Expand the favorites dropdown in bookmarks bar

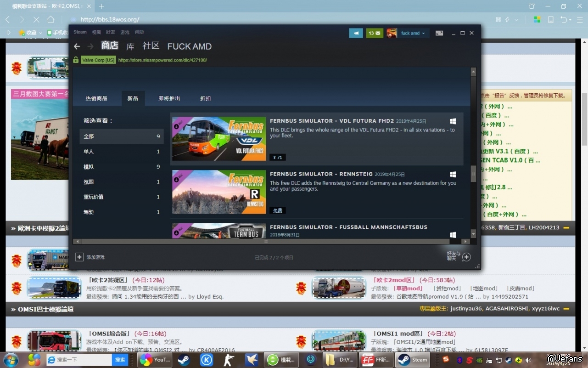(x=40, y=33)
